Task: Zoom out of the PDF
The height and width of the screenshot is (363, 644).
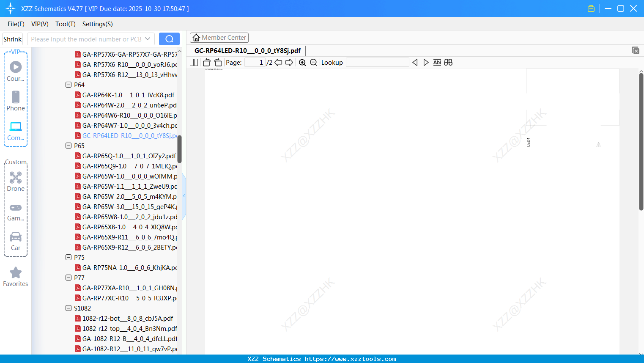Action: [x=313, y=62]
